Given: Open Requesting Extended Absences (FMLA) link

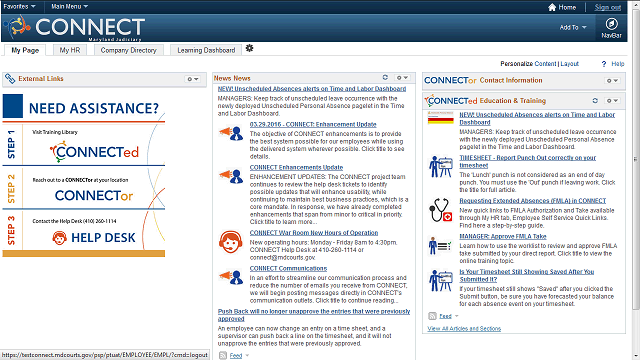Looking at the screenshot, I should (x=533, y=200).
